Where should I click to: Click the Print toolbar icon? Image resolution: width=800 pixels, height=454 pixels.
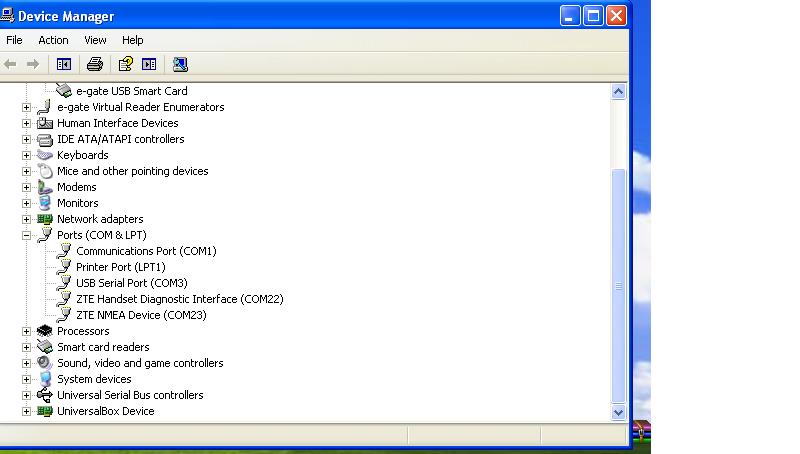(95, 64)
